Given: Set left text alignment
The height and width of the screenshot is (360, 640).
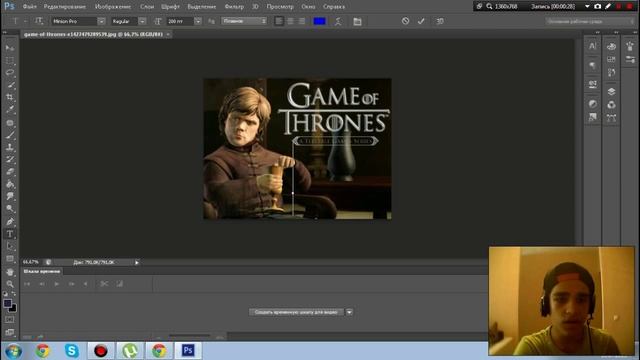Looking at the screenshot, I should [x=279, y=21].
